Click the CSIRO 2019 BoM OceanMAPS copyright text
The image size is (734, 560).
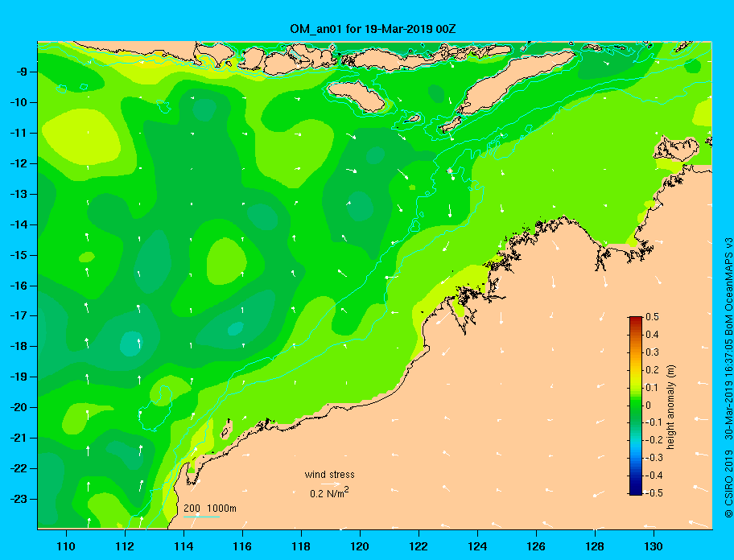[x=728, y=377]
